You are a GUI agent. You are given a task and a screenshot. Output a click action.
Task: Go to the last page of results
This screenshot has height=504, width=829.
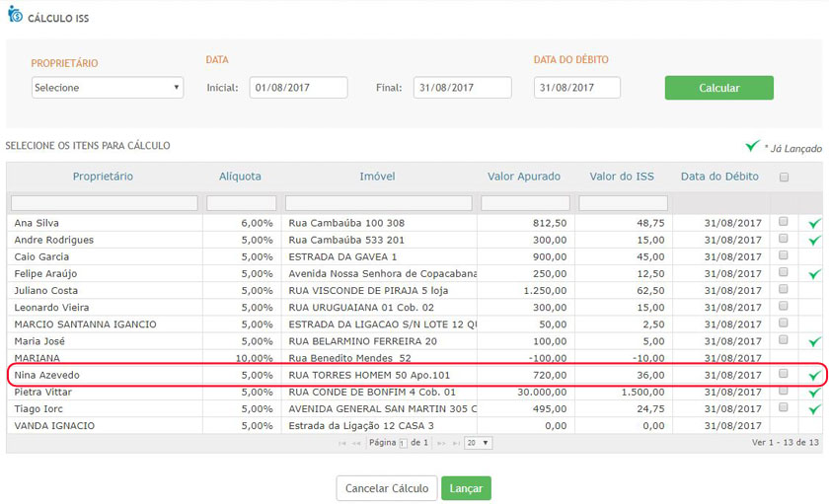tap(455, 444)
